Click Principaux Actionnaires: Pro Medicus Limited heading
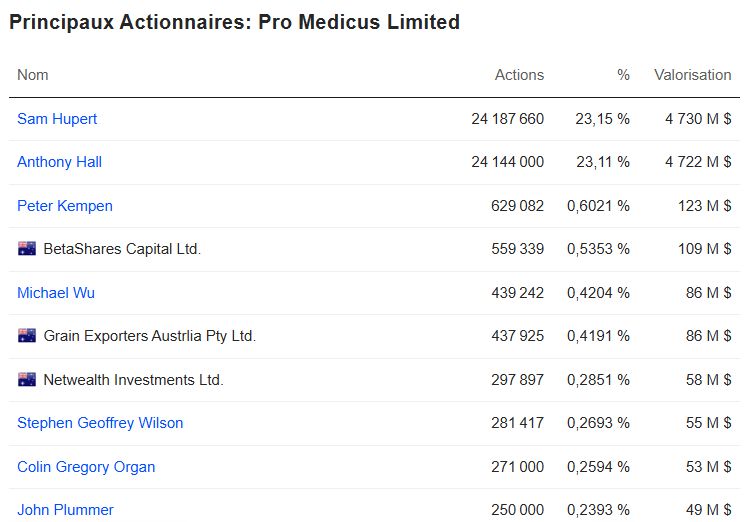The height and width of the screenshot is (522, 748). (234, 22)
